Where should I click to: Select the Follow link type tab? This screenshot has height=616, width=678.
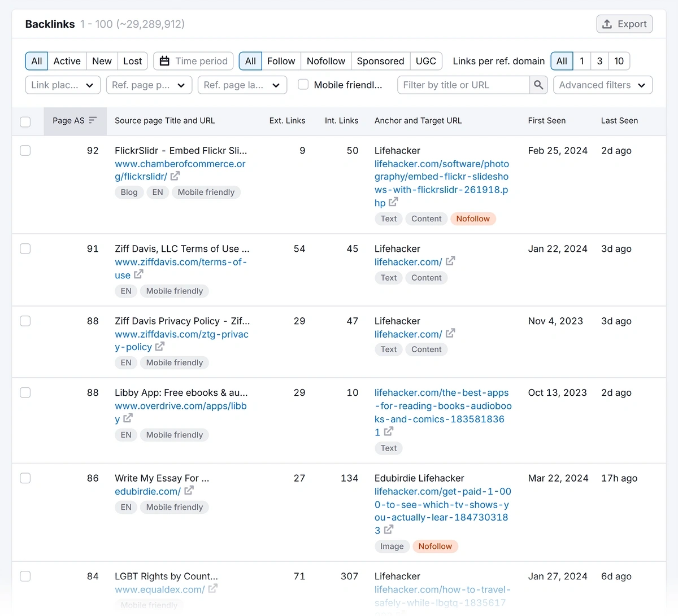tap(281, 61)
